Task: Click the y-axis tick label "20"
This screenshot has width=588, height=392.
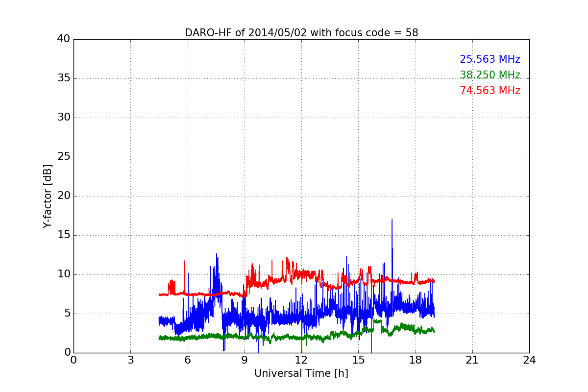Action: (64, 196)
